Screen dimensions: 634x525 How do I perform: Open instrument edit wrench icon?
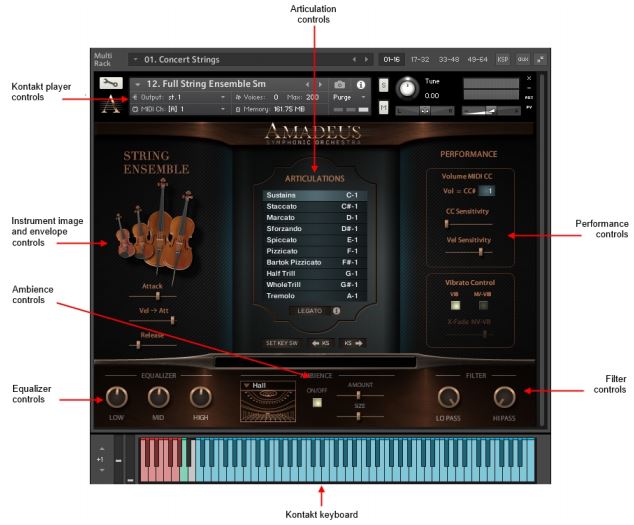tap(111, 83)
